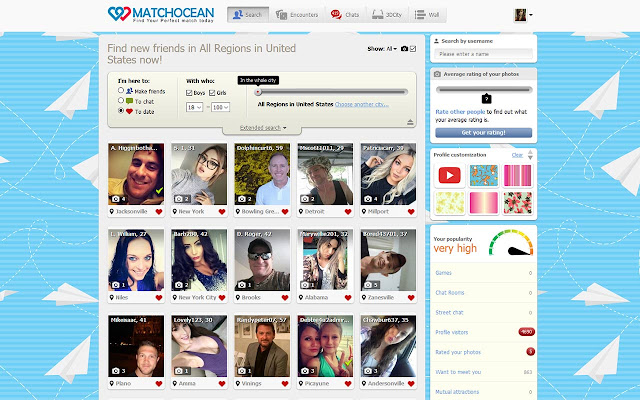The image size is (640, 400).
Task: Open the user avatar account menu
Action: [x=523, y=15]
